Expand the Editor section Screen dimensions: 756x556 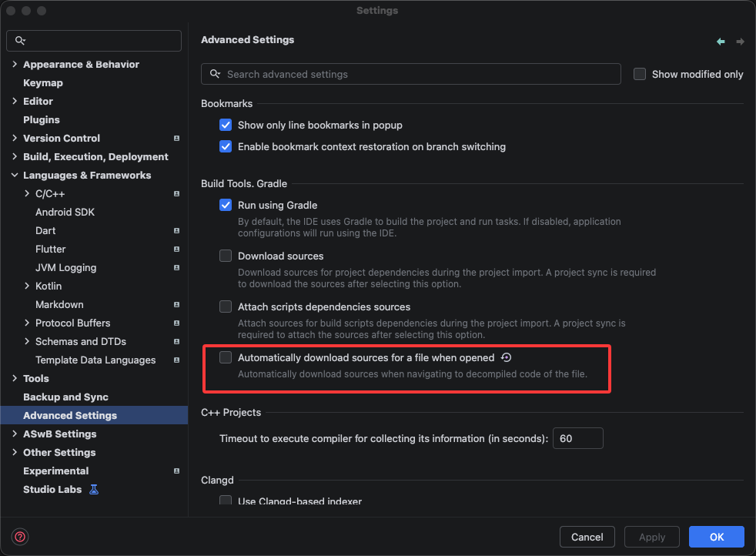[15, 102]
